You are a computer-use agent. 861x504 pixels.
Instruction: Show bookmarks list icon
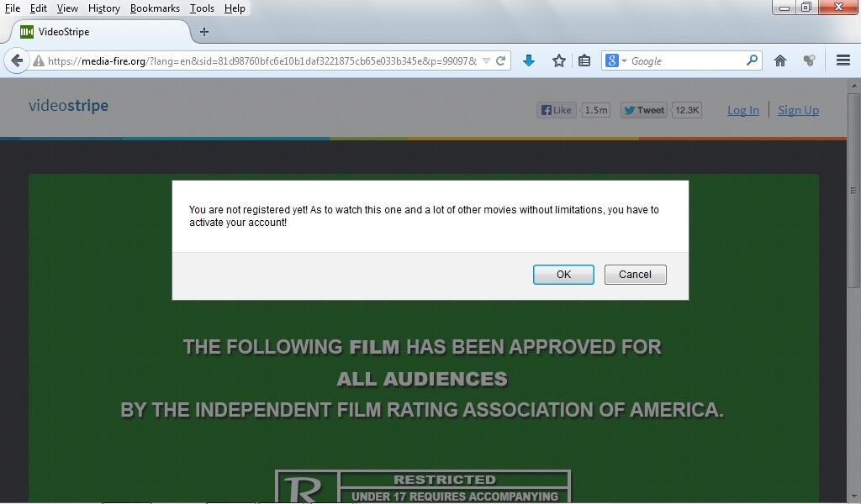[584, 60]
